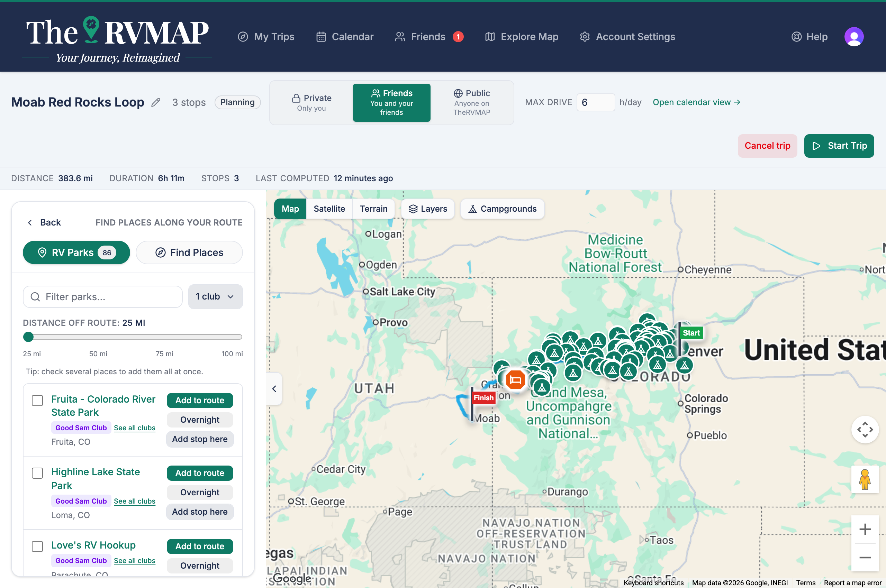Click Cancel trip button
886x588 pixels.
click(767, 146)
